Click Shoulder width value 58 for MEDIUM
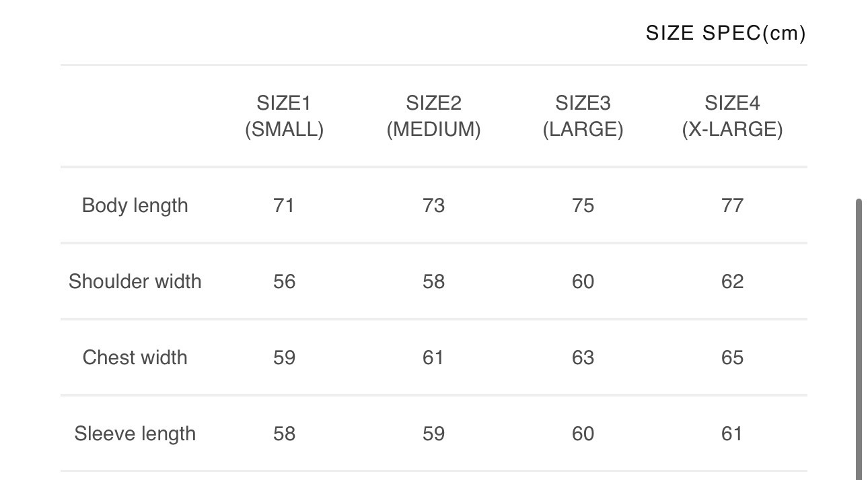 (x=433, y=281)
